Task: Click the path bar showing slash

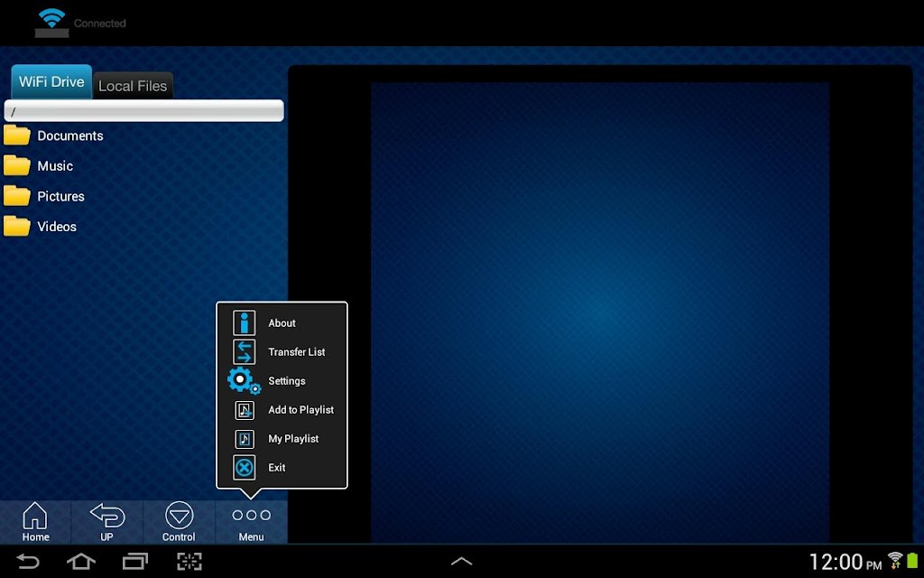Action: [x=143, y=111]
